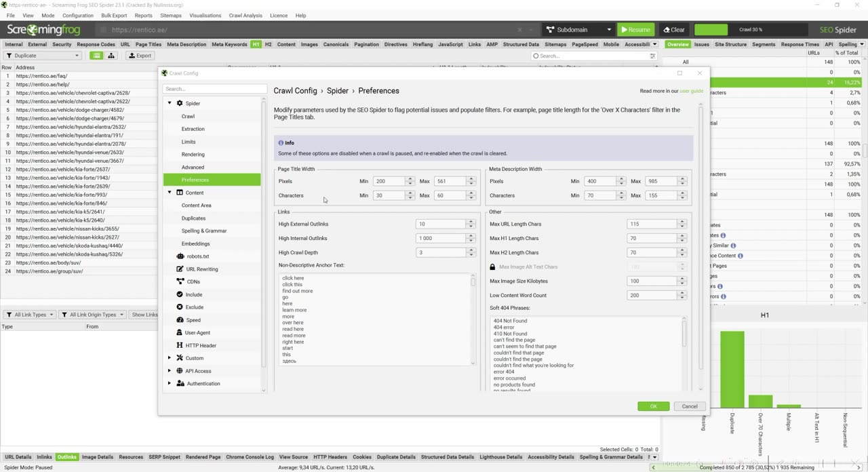Expand the Custom section arrow
This screenshot has height=472, width=868.
(x=170, y=358)
